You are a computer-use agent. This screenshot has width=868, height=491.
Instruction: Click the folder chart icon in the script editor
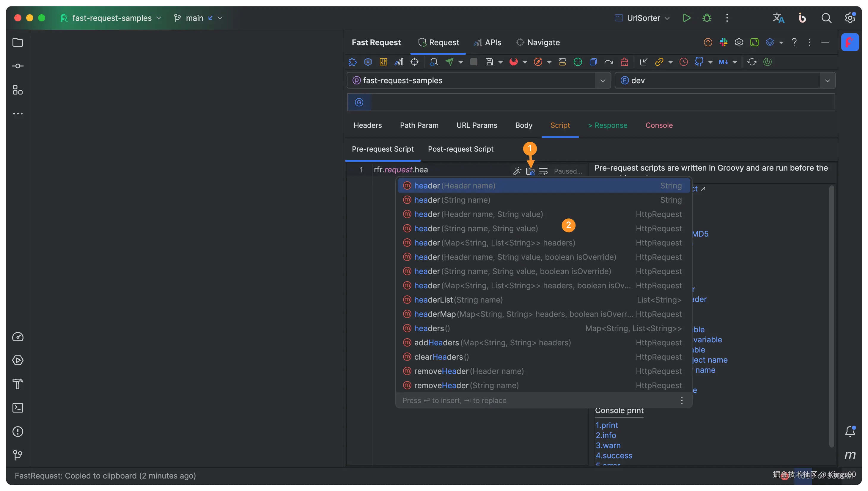coord(530,171)
